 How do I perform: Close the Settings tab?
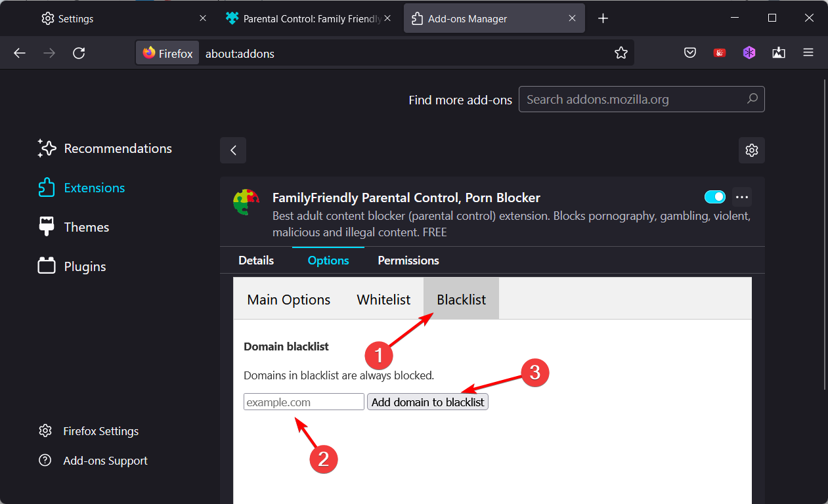pos(203,18)
